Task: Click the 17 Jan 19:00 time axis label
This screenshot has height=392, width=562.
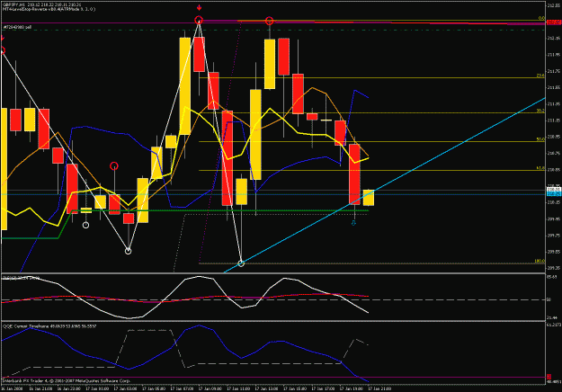Action: coord(351,388)
